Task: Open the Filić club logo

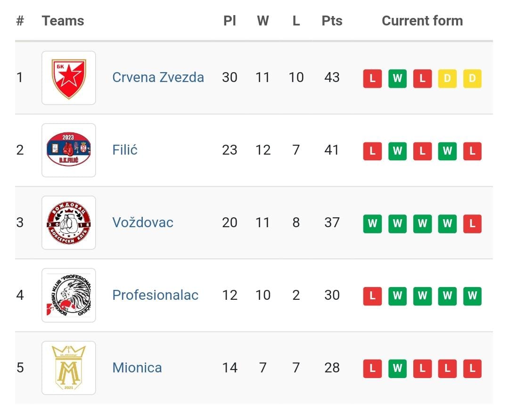Action: point(68,150)
